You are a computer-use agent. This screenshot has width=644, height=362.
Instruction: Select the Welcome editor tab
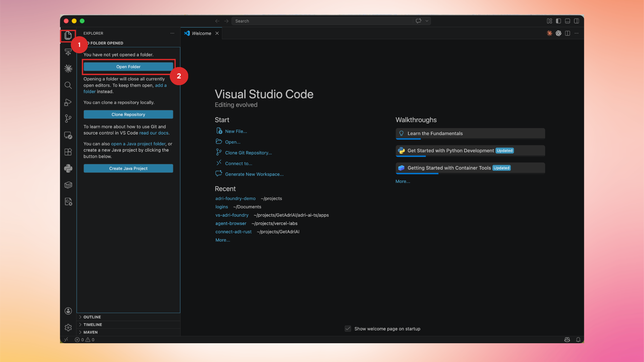(201, 33)
